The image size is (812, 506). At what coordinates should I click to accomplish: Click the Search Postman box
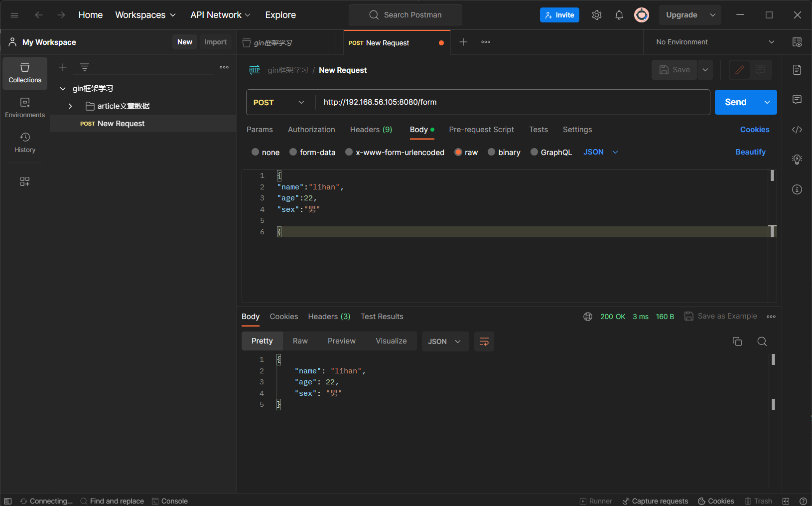[x=406, y=15]
